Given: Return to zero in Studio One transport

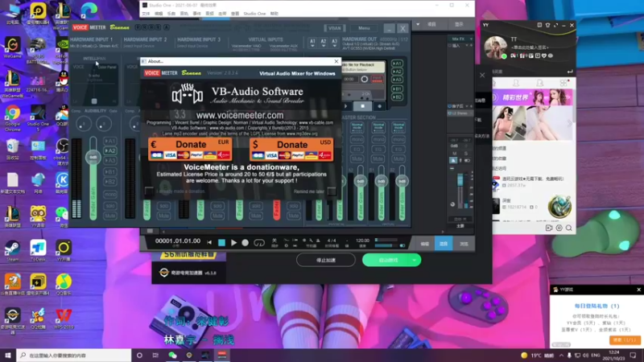Looking at the screenshot, I should tap(209, 243).
